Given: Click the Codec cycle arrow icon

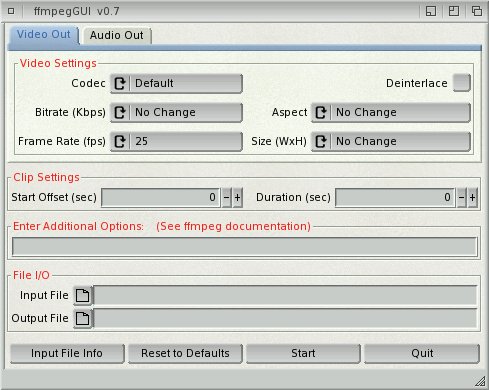Looking at the screenshot, I should [120, 83].
